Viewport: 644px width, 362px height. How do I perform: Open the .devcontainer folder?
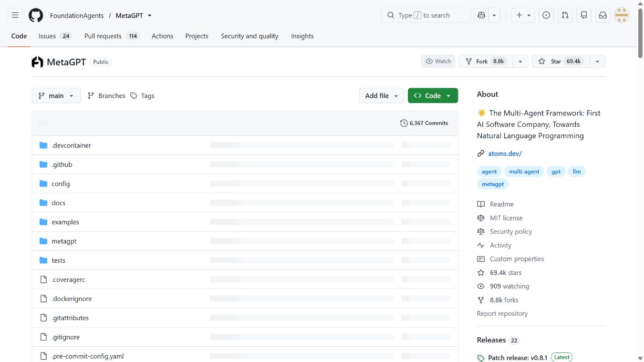pos(71,145)
